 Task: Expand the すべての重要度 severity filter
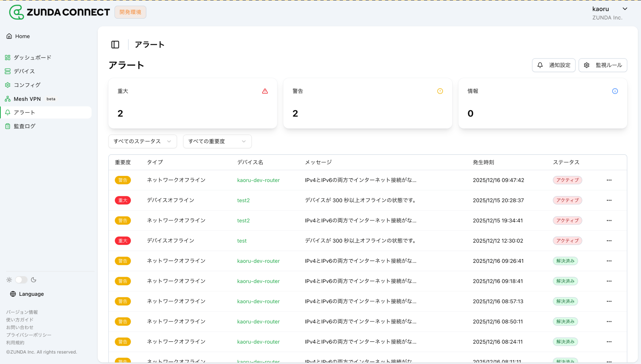coord(217,141)
